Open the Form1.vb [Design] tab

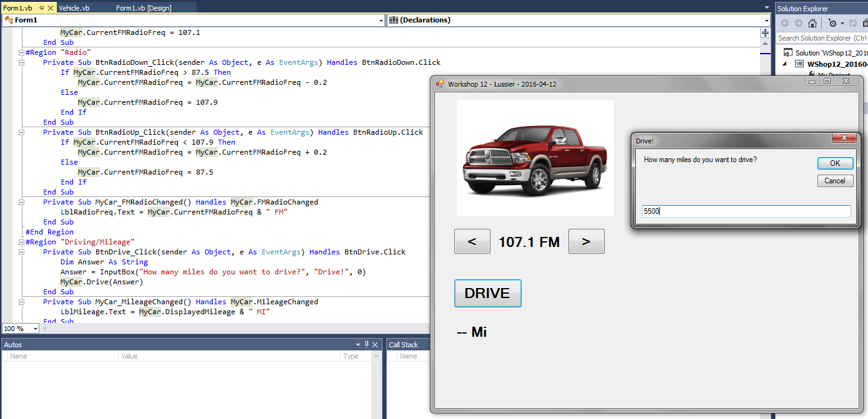tap(144, 7)
